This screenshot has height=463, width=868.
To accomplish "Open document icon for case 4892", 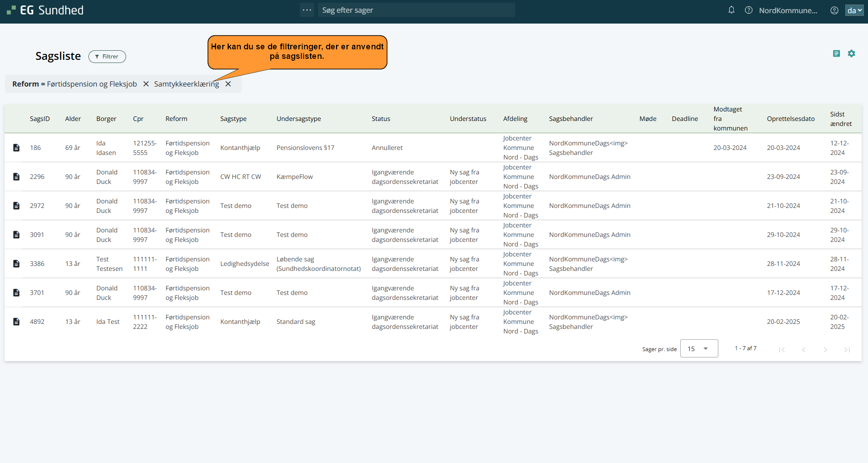I will click(x=16, y=322).
